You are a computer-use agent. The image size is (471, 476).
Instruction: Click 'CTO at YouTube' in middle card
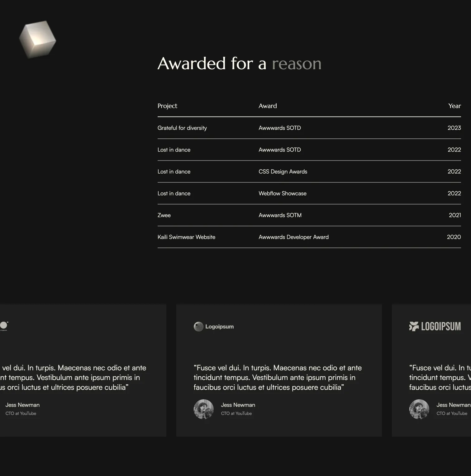coord(236,413)
